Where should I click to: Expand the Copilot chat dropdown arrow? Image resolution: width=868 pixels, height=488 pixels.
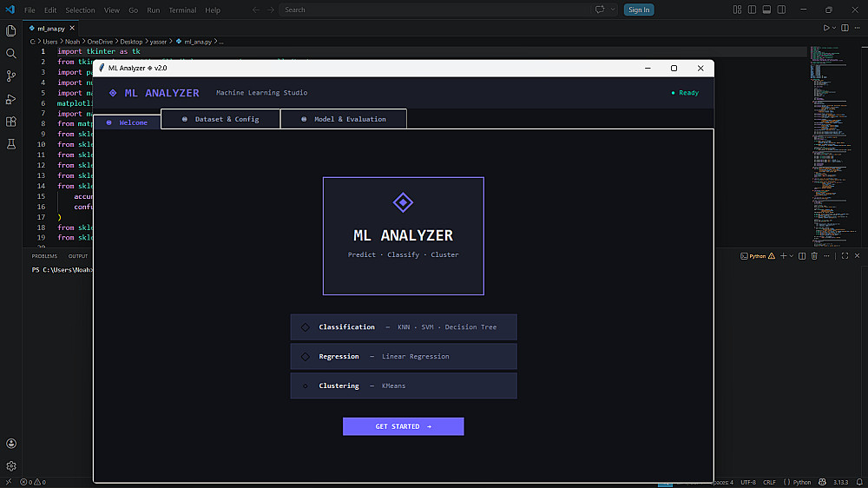[x=612, y=10]
